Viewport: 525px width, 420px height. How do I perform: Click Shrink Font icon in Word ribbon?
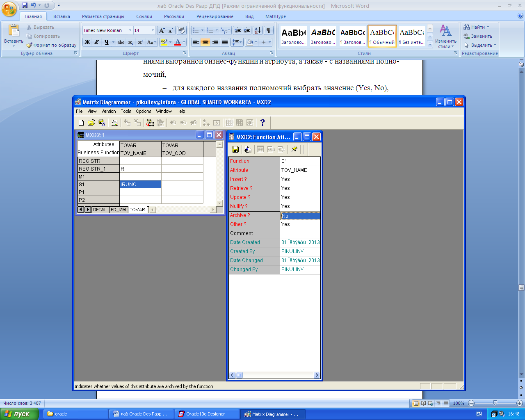point(171,30)
